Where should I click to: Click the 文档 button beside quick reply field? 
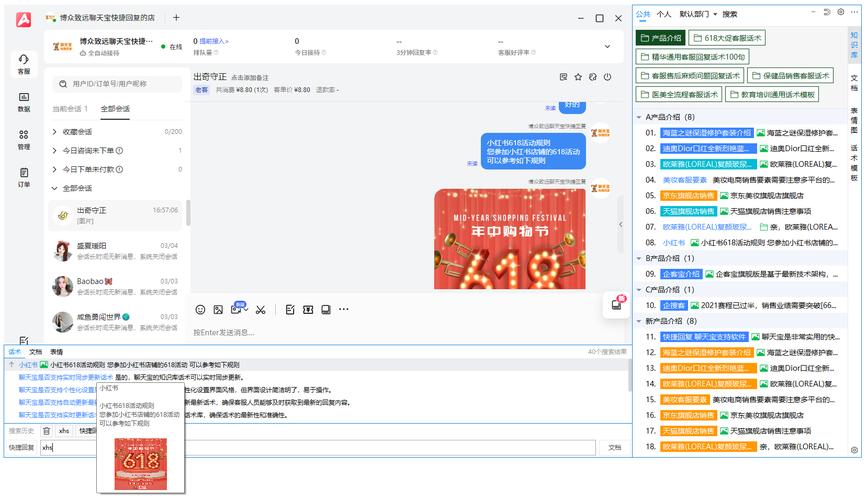[x=614, y=447]
